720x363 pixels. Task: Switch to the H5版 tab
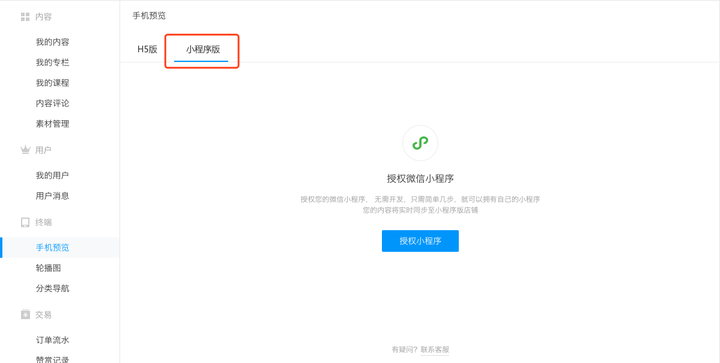[147, 49]
